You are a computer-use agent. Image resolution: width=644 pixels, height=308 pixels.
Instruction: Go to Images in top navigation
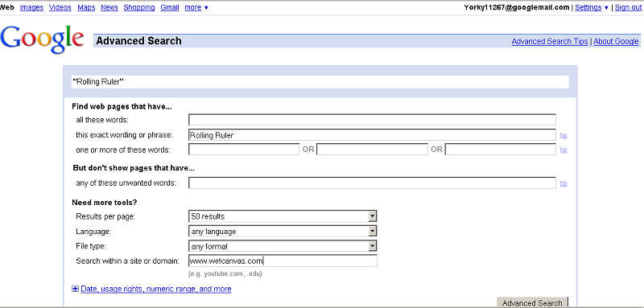(x=31, y=7)
